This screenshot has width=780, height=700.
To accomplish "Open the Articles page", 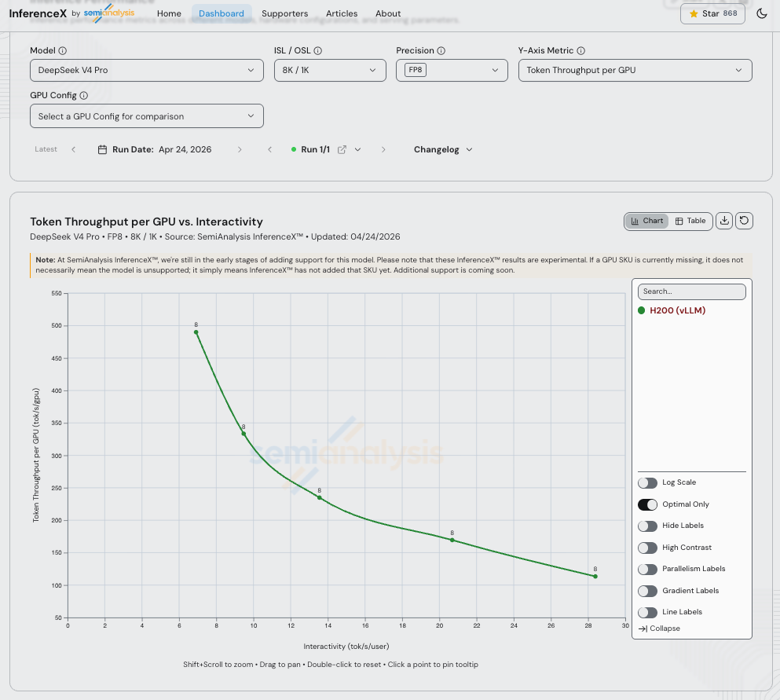I will (x=342, y=13).
